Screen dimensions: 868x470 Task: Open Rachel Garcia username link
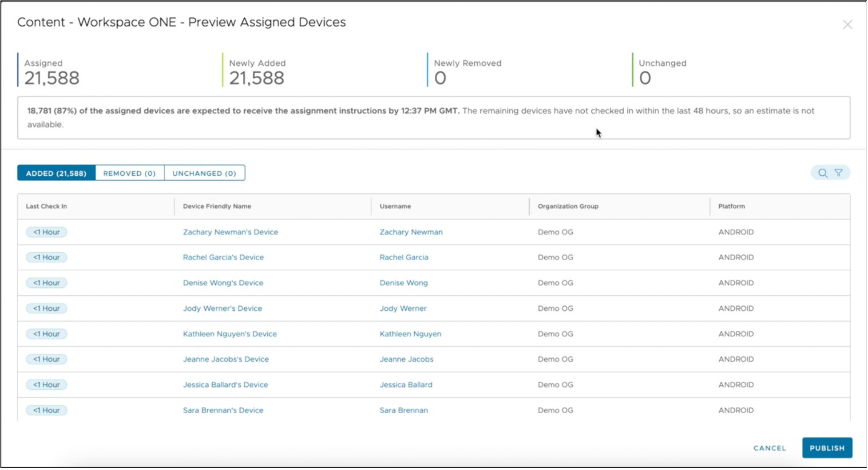404,257
